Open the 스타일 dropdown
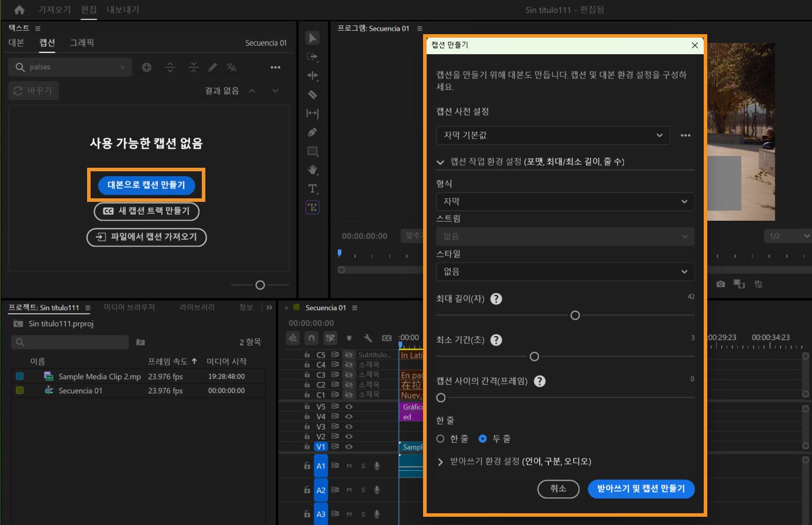Viewport: 812px width, 525px height. 565,272
